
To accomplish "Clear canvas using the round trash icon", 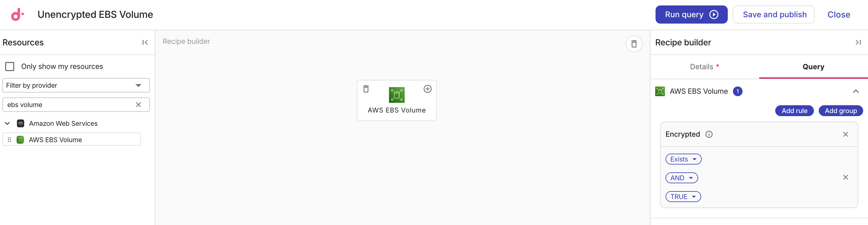I will (x=634, y=44).
